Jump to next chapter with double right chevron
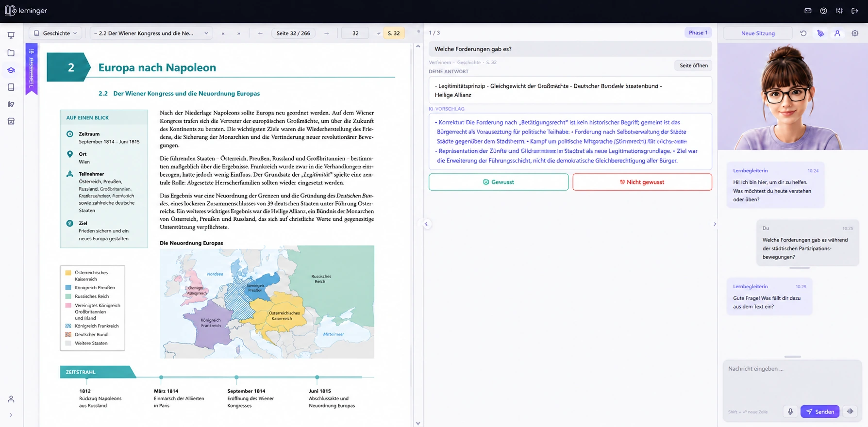 (239, 33)
